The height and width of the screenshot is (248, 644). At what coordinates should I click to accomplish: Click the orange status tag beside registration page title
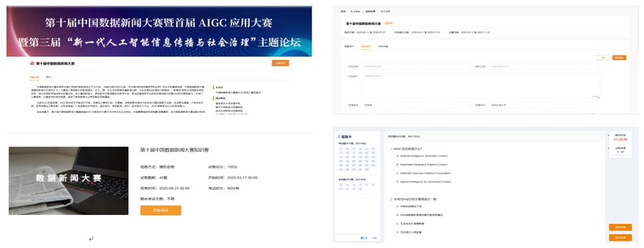[x=389, y=24]
